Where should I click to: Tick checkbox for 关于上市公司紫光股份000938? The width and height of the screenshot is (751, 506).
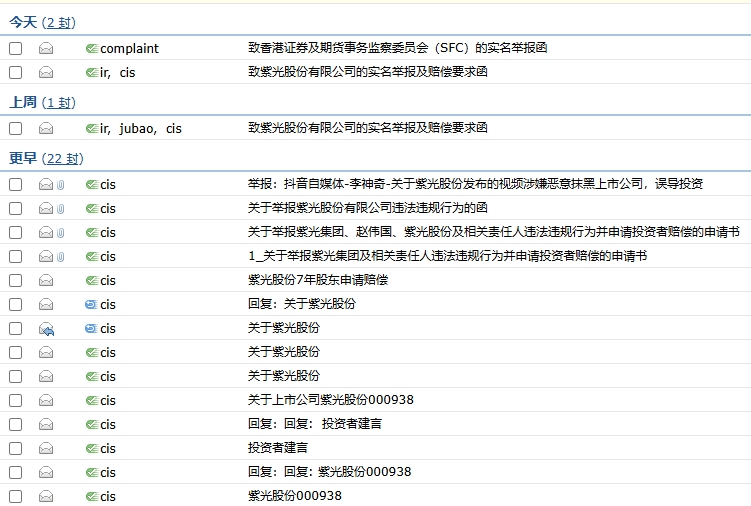15,400
